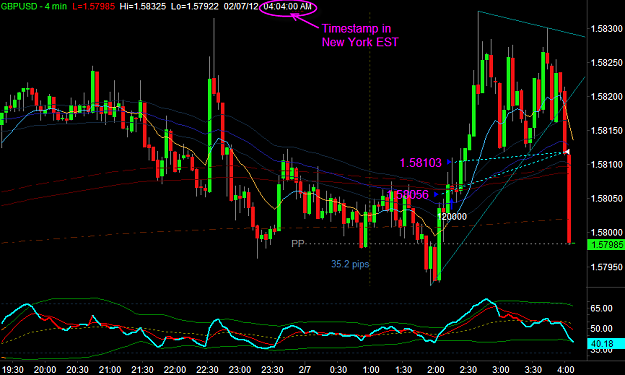Screen dimensions: 625x375
Task: Click the green 1.57985 current price tag
Action: point(606,245)
